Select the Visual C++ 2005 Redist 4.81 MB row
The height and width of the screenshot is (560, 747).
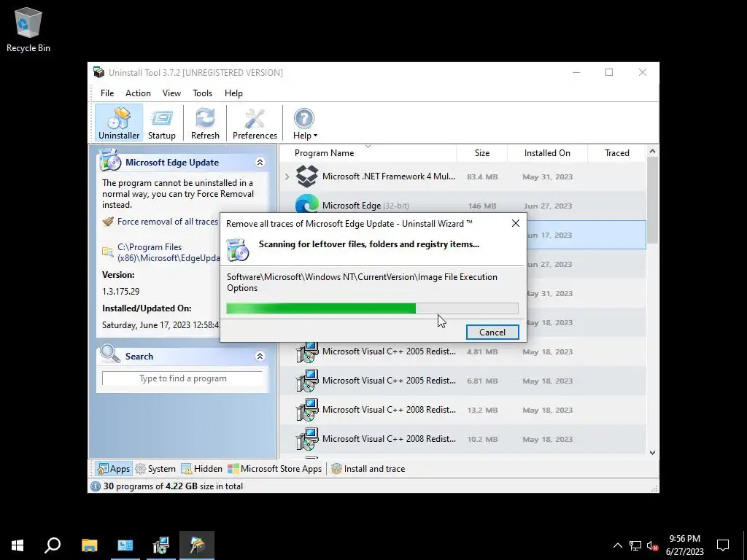pyautogui.click(x=462, y=351)
